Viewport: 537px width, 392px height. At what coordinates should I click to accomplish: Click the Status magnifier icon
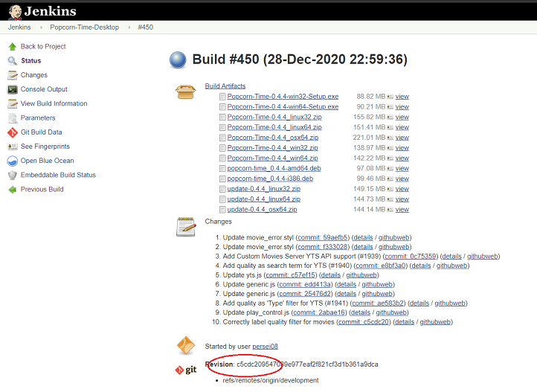[13, 61]
